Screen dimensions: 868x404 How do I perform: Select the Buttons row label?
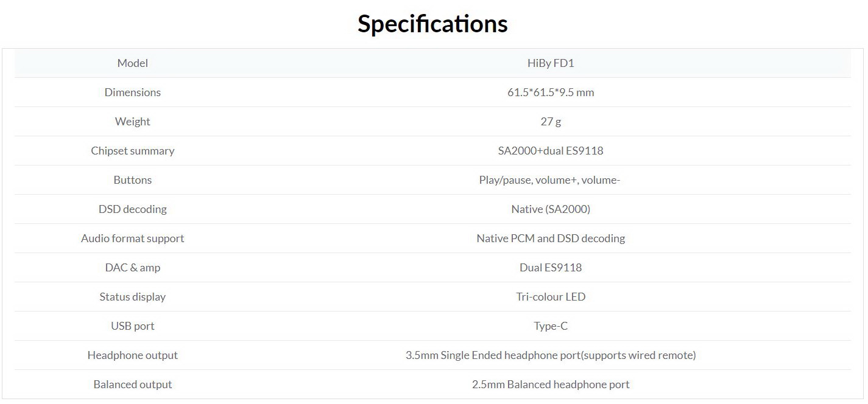pyautogui.click(x=132, y=180)
